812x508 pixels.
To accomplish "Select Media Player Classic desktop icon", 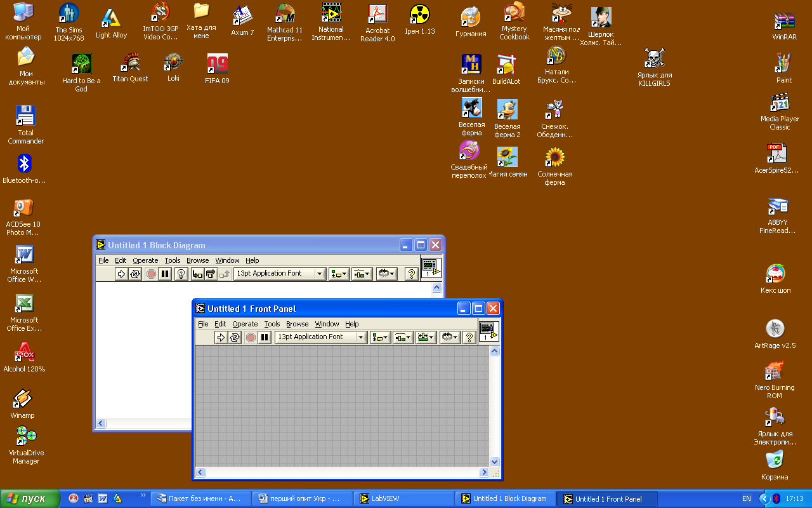I will pyautogui.click(x=780, y=112).
